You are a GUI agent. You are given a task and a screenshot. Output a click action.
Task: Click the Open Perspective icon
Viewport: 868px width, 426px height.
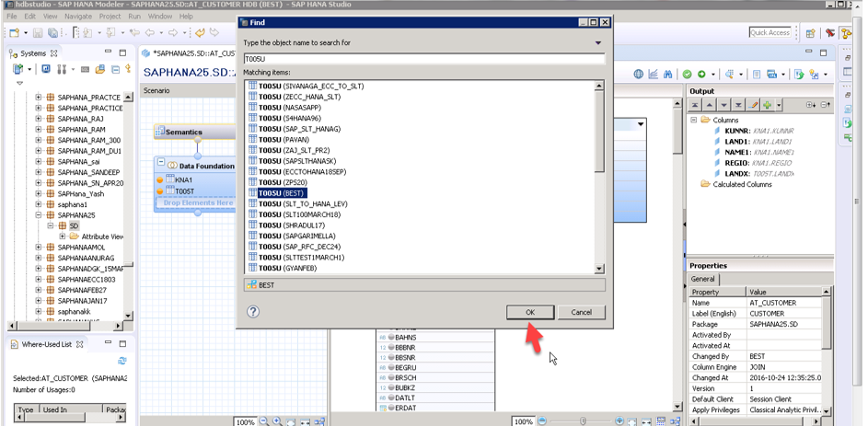click(810, 33)
